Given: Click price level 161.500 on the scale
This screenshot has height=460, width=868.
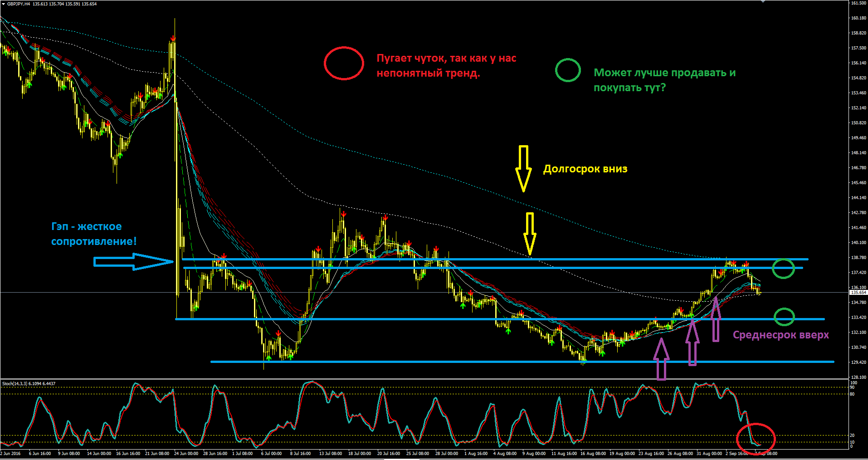Looking at the screenshot, I should pyautogui.click(x=858, y=3).
